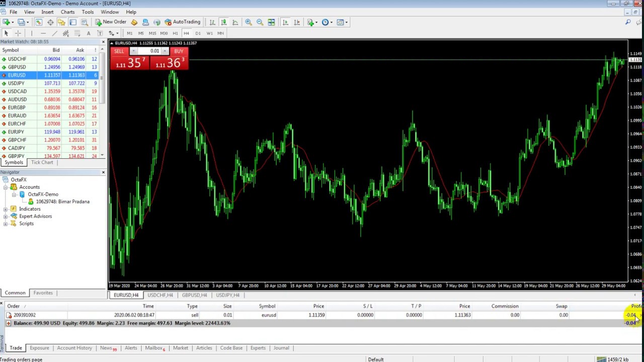Screen dimensions: 644x362
Task: Open the Profiles toolbar icon
Action: tap(21, 22)
